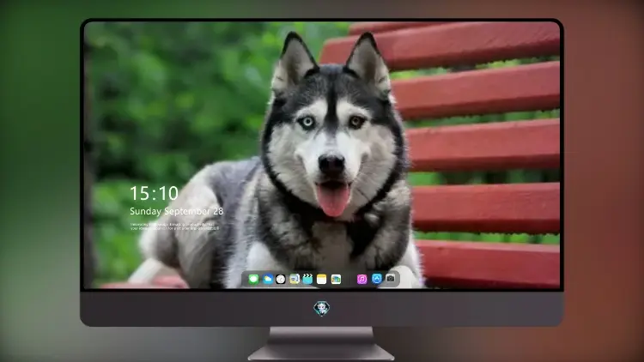The width and height of the screenshot is (644, 362).
Task: Open the blue App Store icon
Action: (x=377, y=279)
